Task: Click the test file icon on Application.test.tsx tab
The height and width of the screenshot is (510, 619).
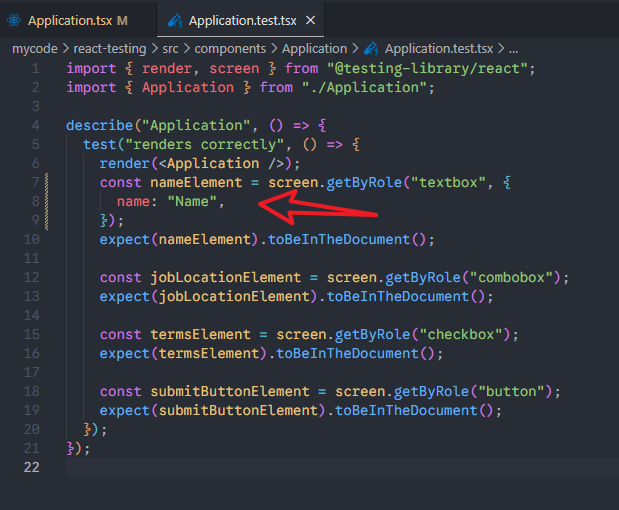Action: click(x=175, y=20)
